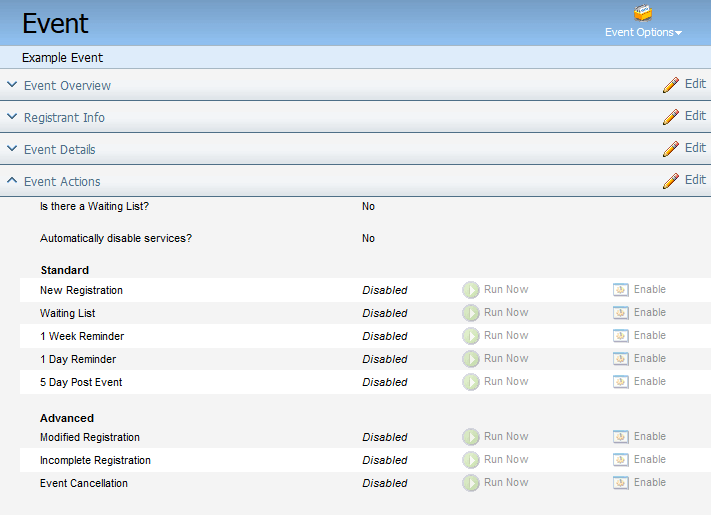Click Run Now play icon for 1 Day Reminder
This screenshot has width=711, height=515.
[x=471, y=359]
